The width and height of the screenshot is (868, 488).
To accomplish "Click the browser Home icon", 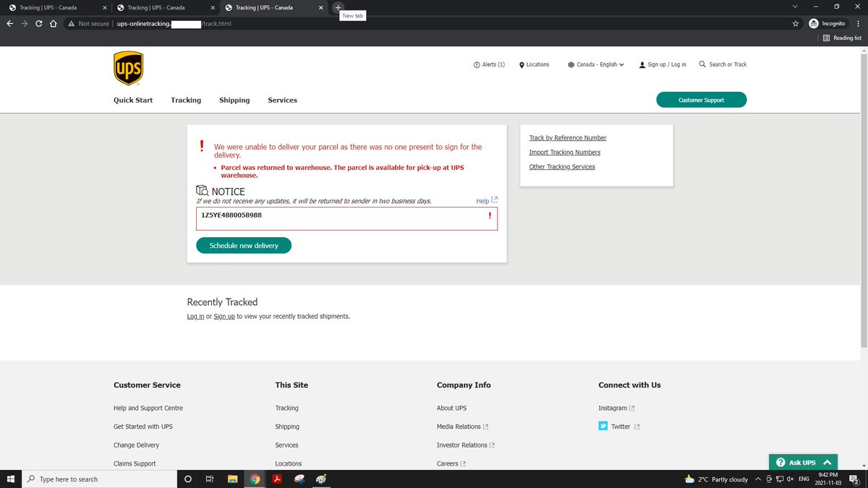I will 54,23.
